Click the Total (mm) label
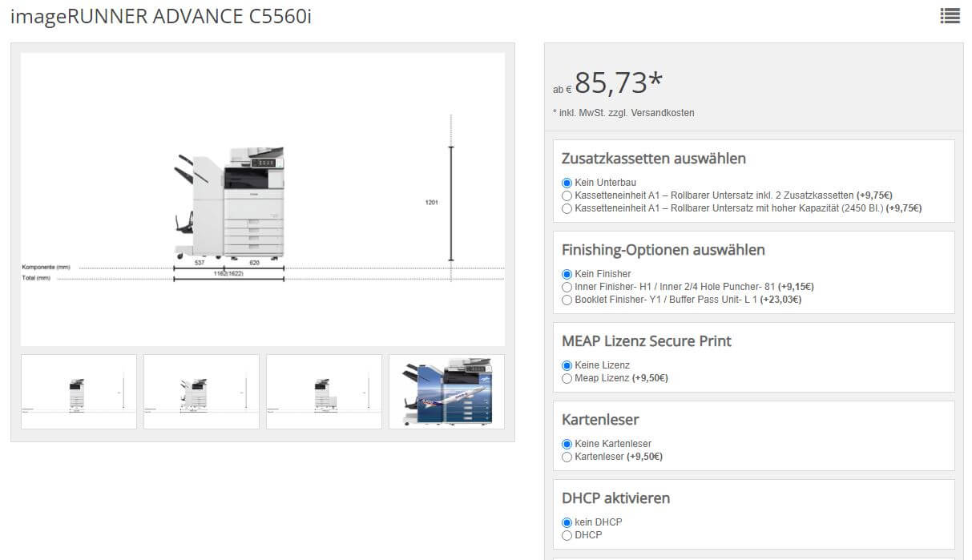 (36, 278)
